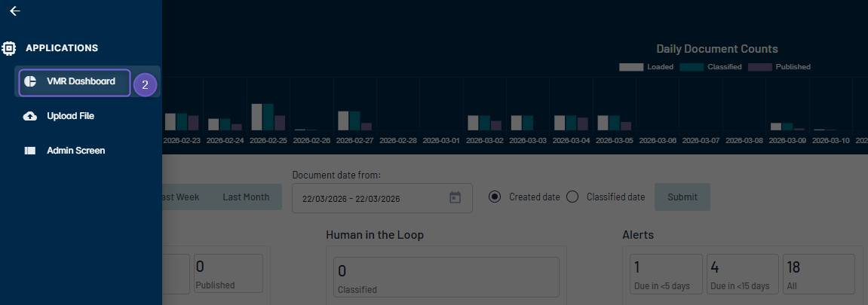Toggle the Loaded legend swatch
Screen dimensions: 868x305
coord(631,68)
